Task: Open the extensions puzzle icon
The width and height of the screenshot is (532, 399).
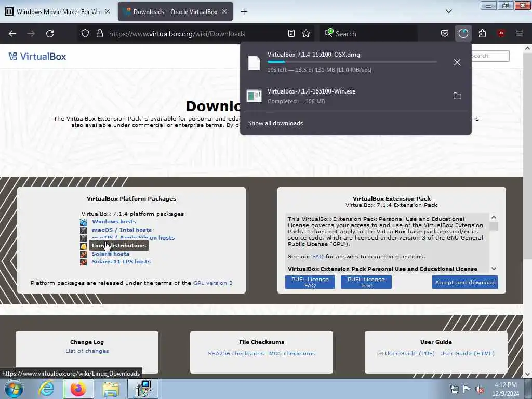Action: pyautogui.click(x=482, y=33)
